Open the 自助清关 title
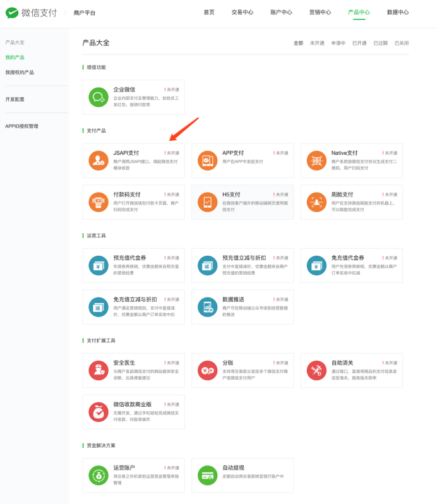This screenshot has height=504, width=437. coord(342,363)
